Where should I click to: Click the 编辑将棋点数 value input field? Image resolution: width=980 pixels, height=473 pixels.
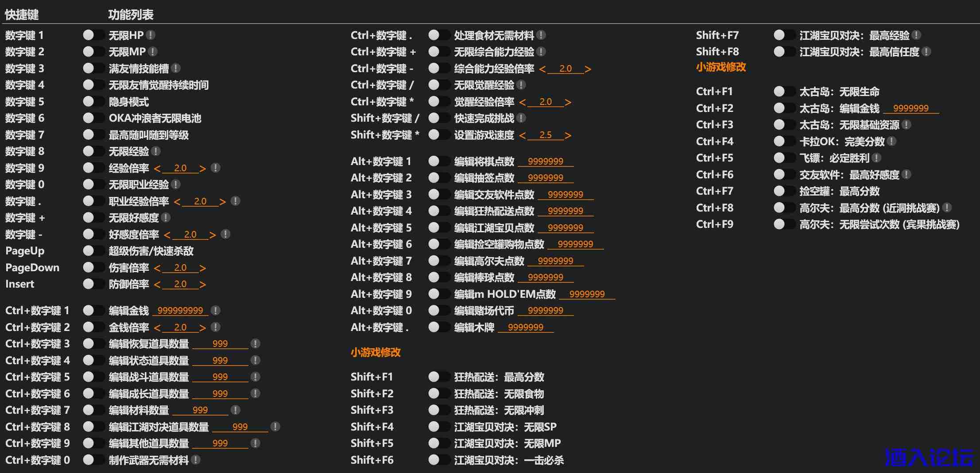[x=546, y=162]
